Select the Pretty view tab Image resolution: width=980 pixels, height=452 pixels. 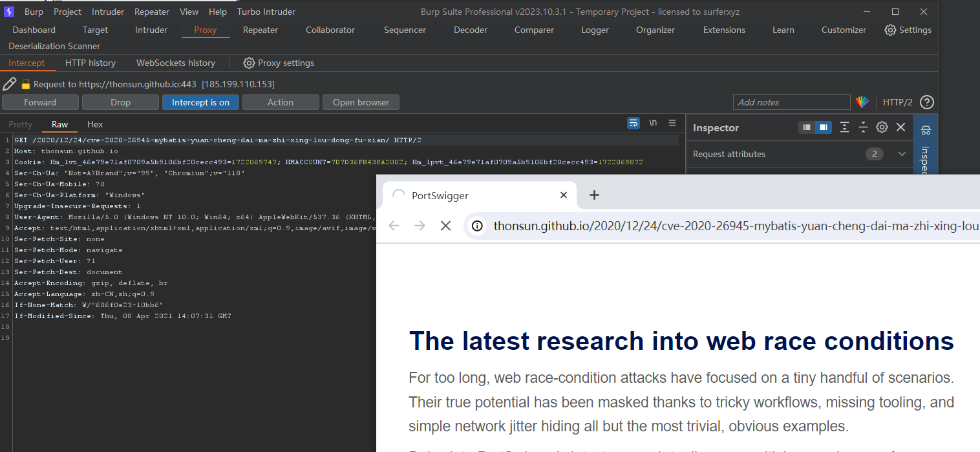[20, 124]
